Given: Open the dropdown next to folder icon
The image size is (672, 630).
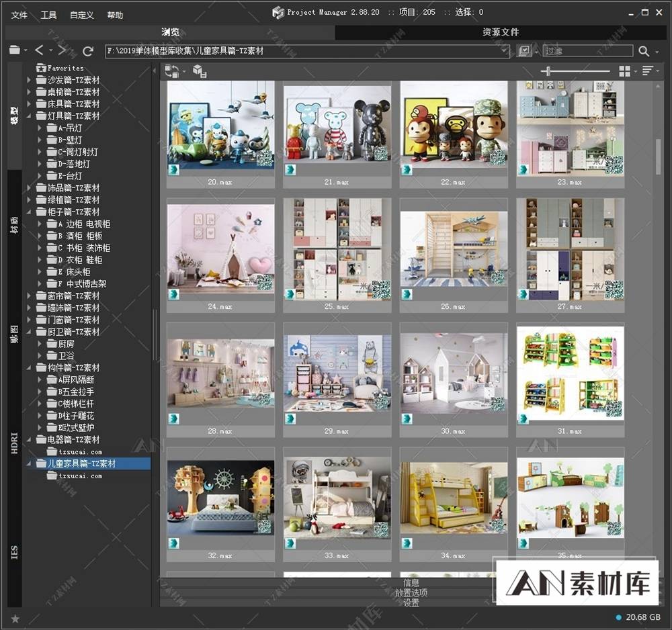Looking at the screenshot, I should (x=26, y=50).
